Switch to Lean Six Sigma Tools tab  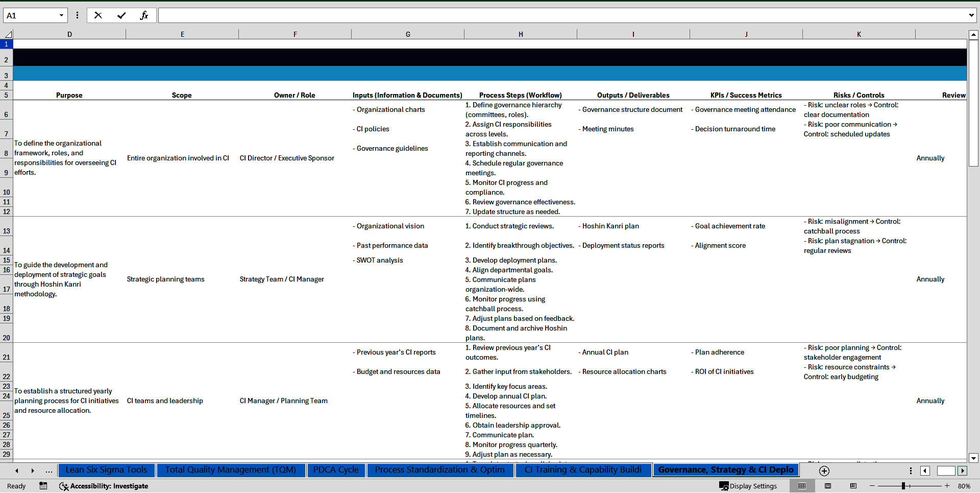point(106,470)
